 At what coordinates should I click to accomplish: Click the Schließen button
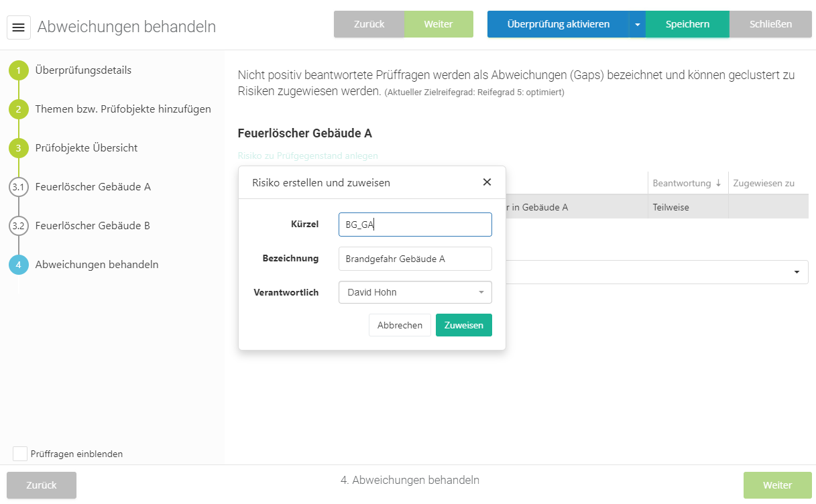(770, 24)
